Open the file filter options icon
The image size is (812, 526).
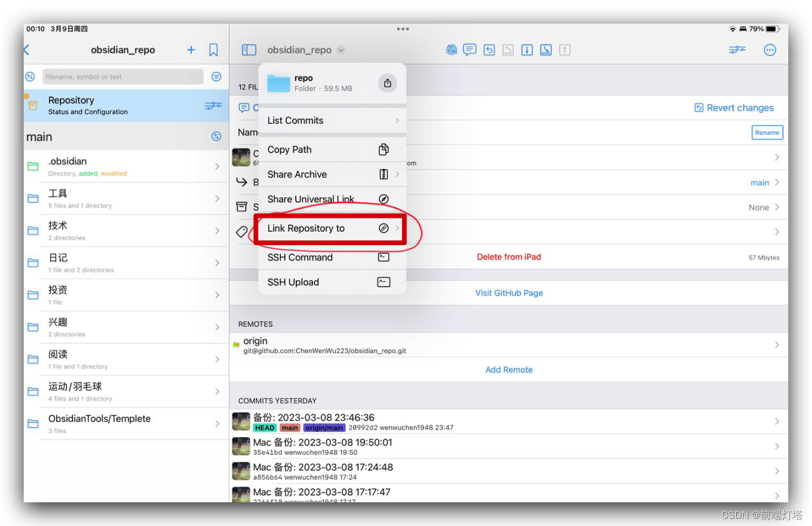[x=216, y=76]
